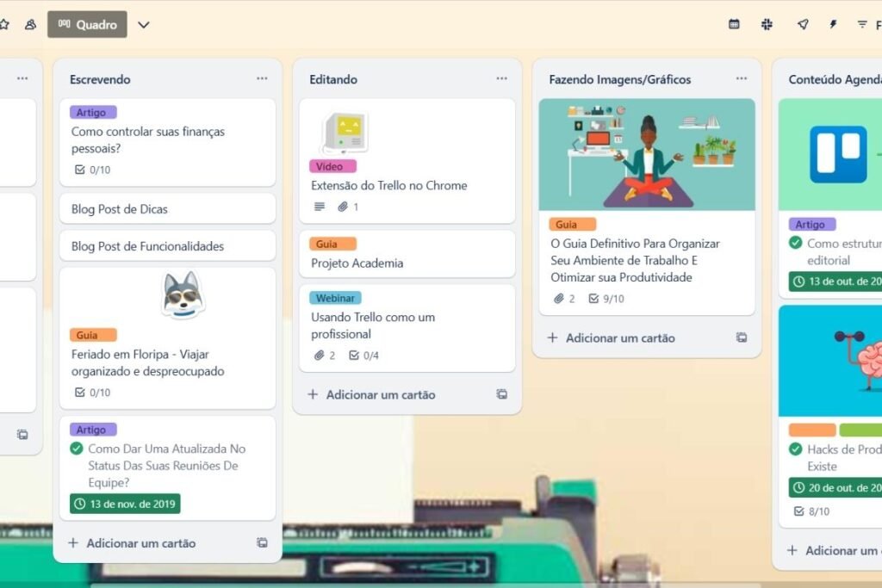Click the board visibility people icon
Image resolution: width=882 pixels, height=588 pixels.
coord(30,24)
